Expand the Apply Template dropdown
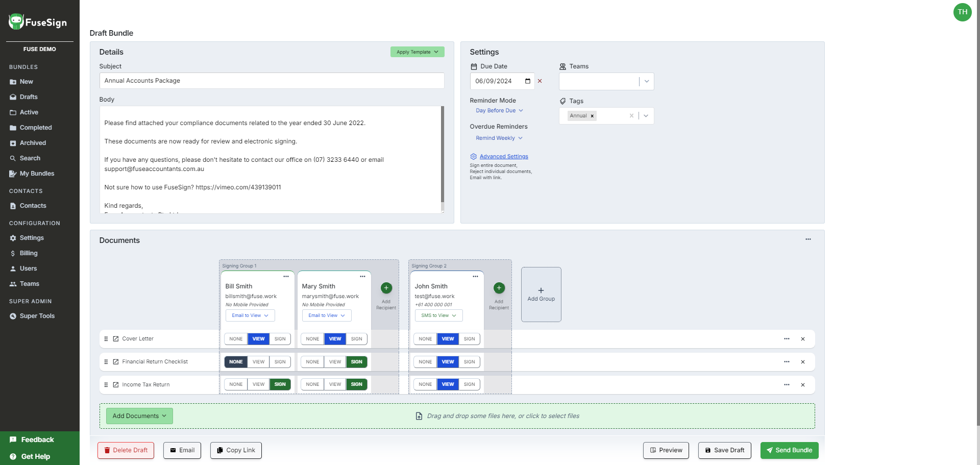The width and height of the screenshot is (980, 465). pos(417,52)
